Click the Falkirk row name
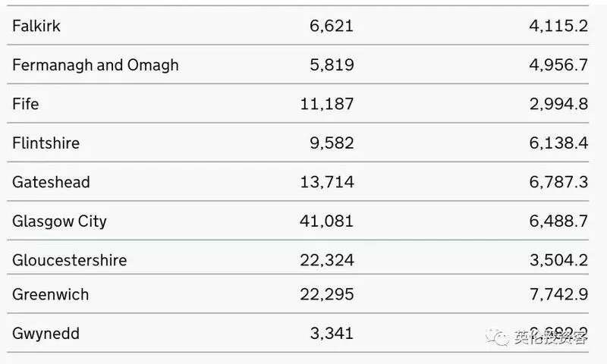 click(x=36, y=26)
